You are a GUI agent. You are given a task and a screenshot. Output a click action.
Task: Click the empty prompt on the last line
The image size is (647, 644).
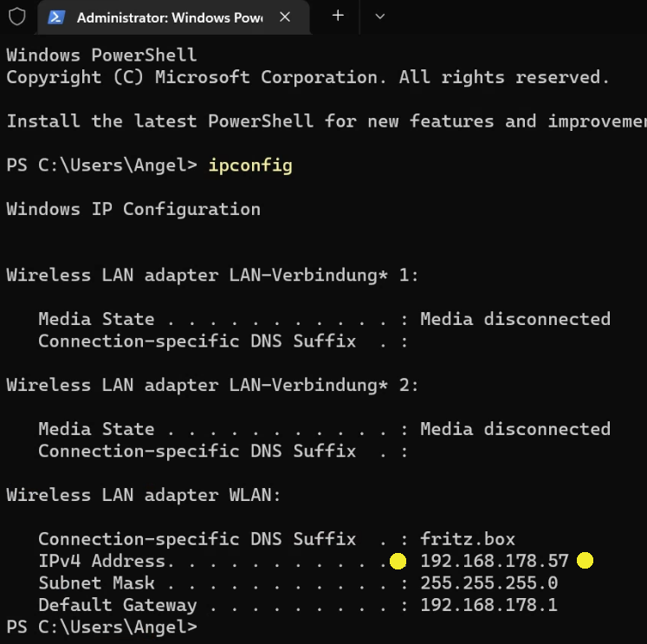point(208,627)
